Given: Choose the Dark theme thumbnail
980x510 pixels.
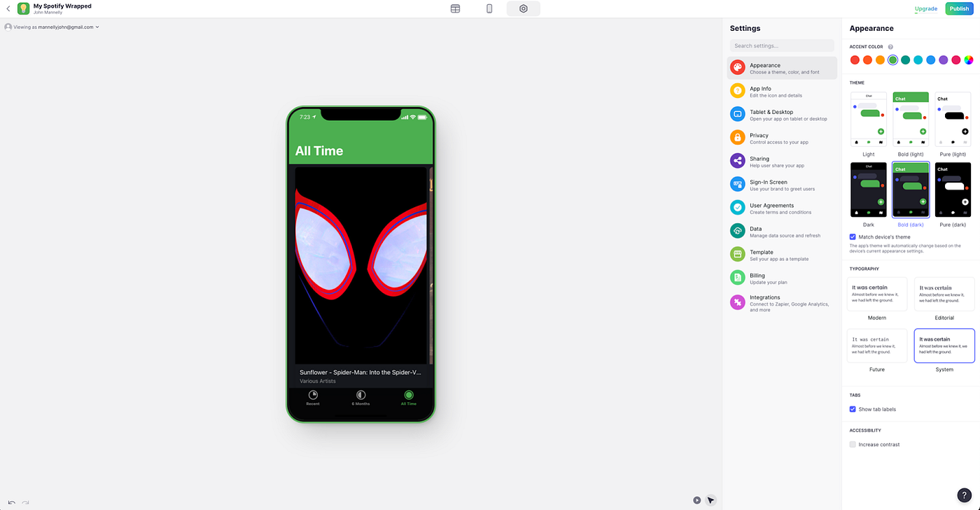Looking at the screenshot, I should click(x=869, y=190).
